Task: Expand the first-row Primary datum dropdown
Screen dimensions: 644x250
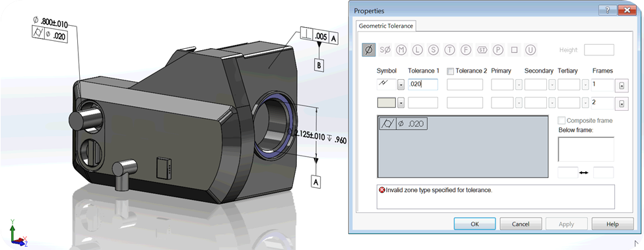Action: 519,85
